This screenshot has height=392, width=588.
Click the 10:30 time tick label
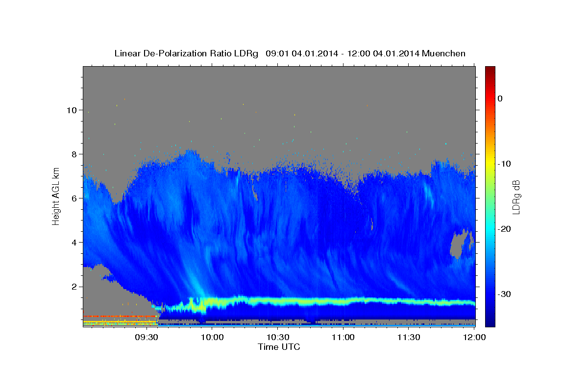point(277,338)
